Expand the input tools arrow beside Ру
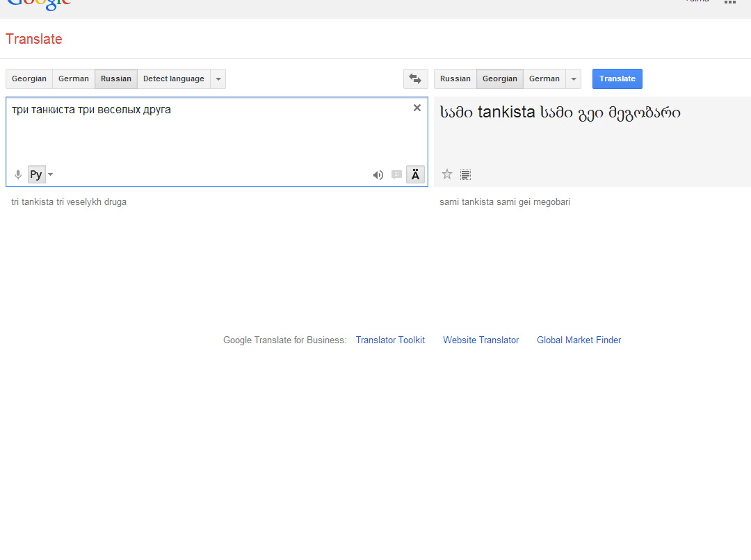The width and height of the screenshot is (751, 560). [x=50, y=174]
